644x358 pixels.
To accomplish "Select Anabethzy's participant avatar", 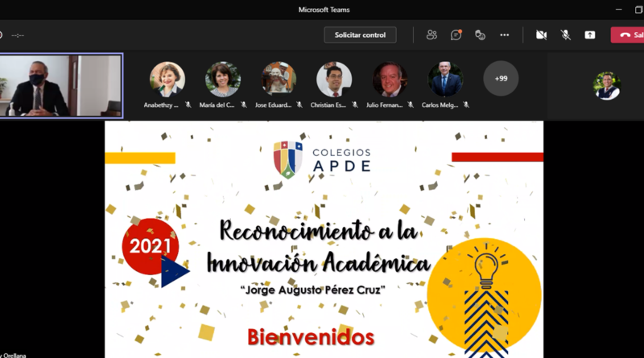I will [x=167, y=79].
